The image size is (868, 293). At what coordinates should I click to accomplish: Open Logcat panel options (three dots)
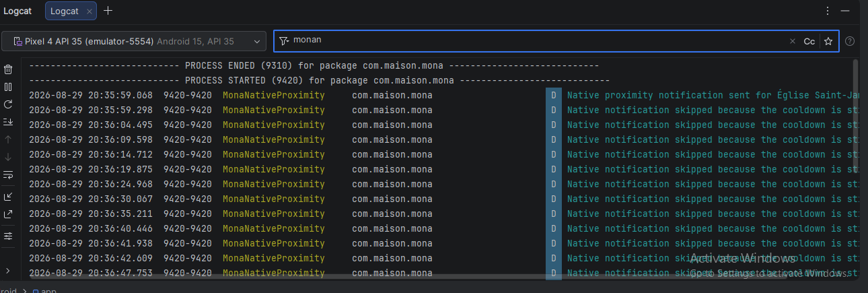(x=828, y=11)
